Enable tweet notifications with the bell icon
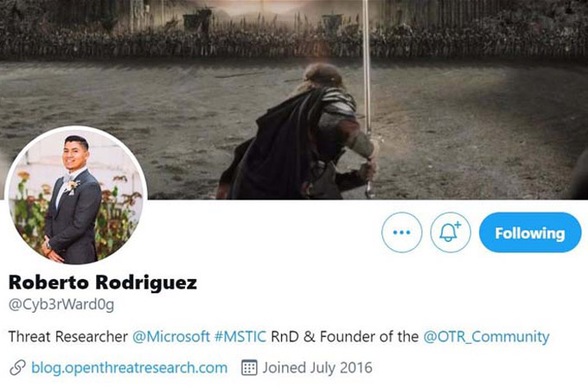588x389 pixels. (450, 233)
